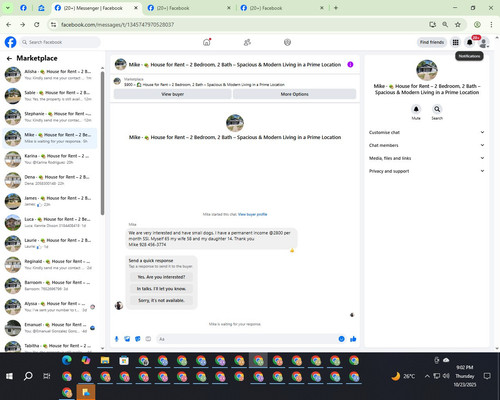Send a thumbs-up like
Image resolution: width=500 pixels, height=400 pixels.
click(x=353, y=339)
